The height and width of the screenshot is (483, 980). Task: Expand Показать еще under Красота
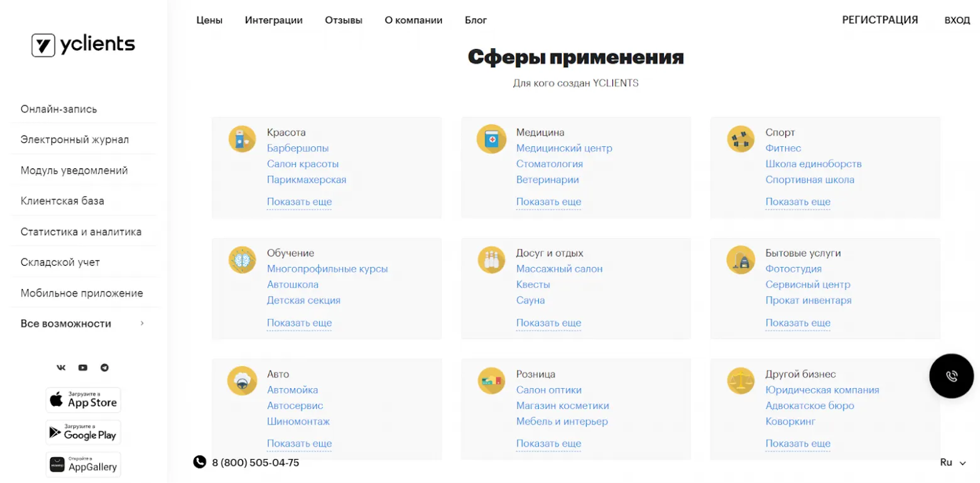click(299, 202)
